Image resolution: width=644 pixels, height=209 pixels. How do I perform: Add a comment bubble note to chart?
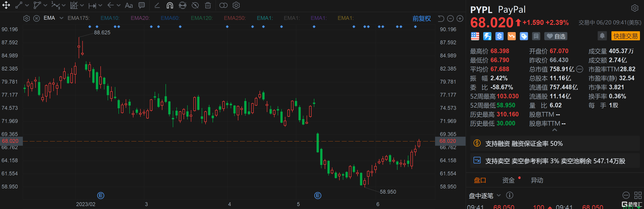(x=142, y=5)
